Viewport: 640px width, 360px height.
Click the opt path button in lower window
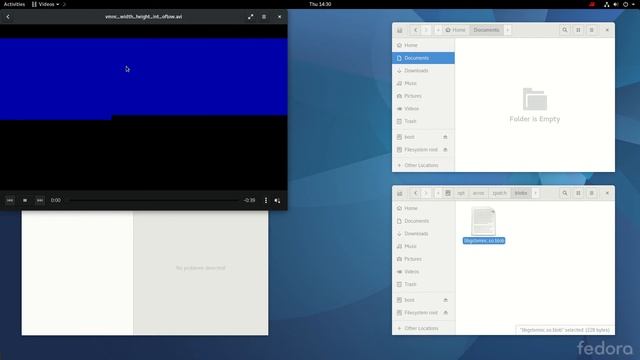click(x=461, y=193)
